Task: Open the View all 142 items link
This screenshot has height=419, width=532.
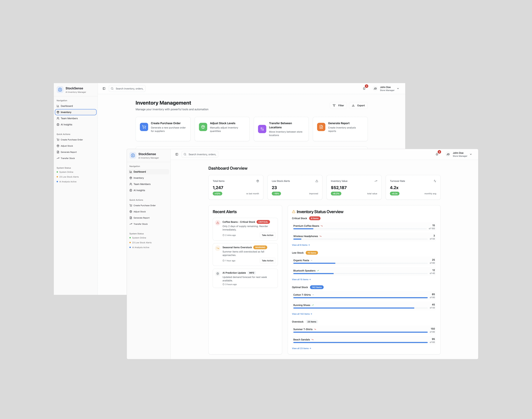Action: [x=302, y=314]
